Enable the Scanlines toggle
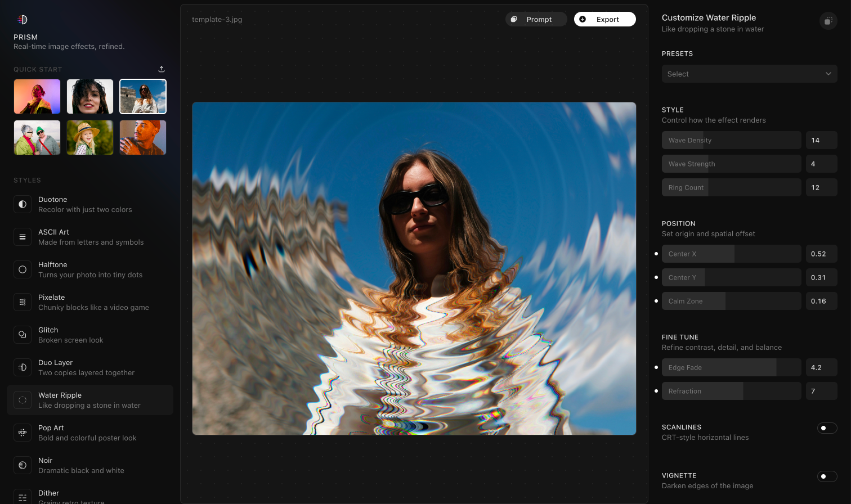The image size is (851, 504). coord(827,428)
